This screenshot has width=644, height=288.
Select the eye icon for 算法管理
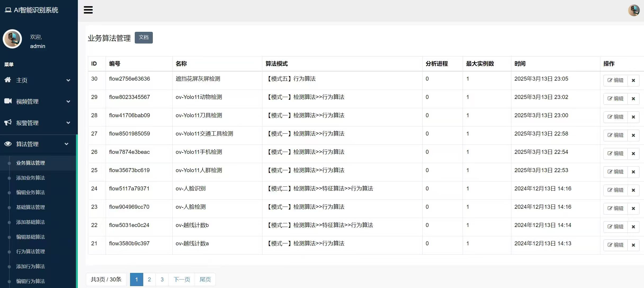coord(8,144)
